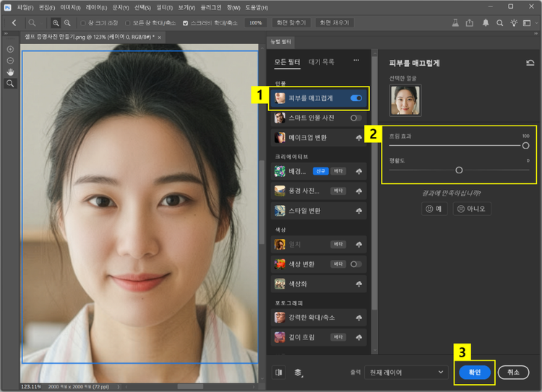Image resolution: width=542 pixels, height=392 pixels.
Task: Open the three-dot more options in filter list
Action: 356,61
